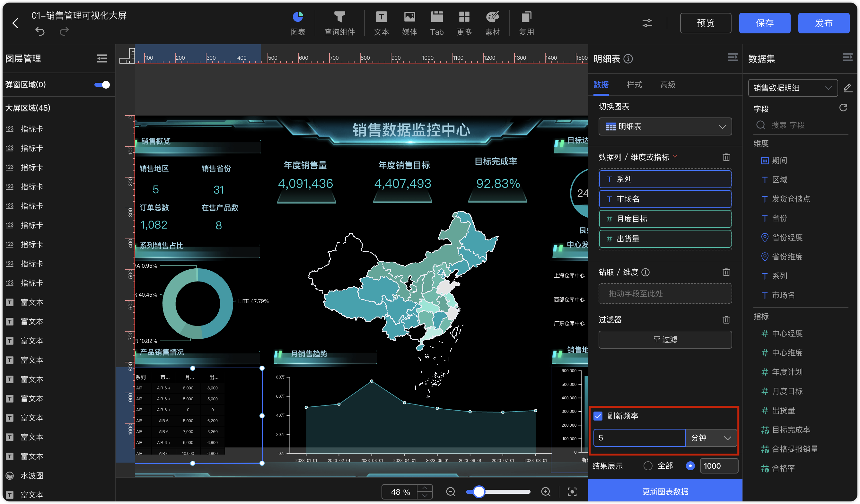Switch to the 高级 tab
This screenshot has height=504, width=860.
pos(668,85)
